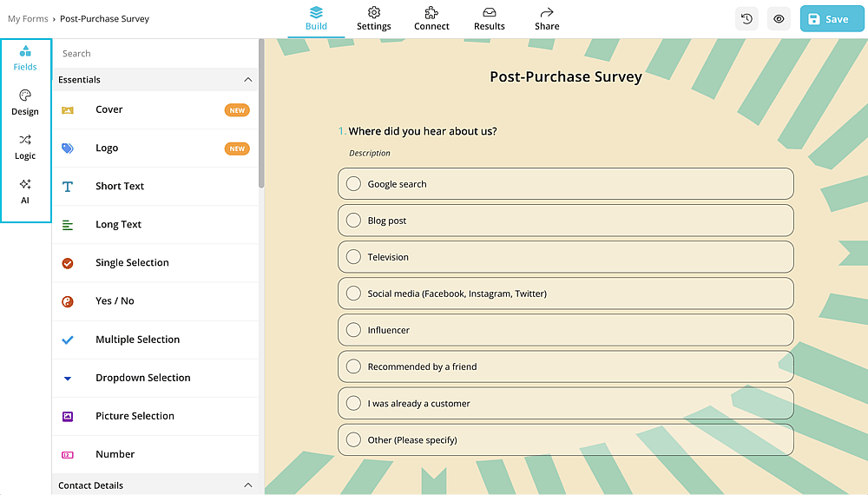Select I was already a customer
868x495 pixels.
[x=566, y=403]
